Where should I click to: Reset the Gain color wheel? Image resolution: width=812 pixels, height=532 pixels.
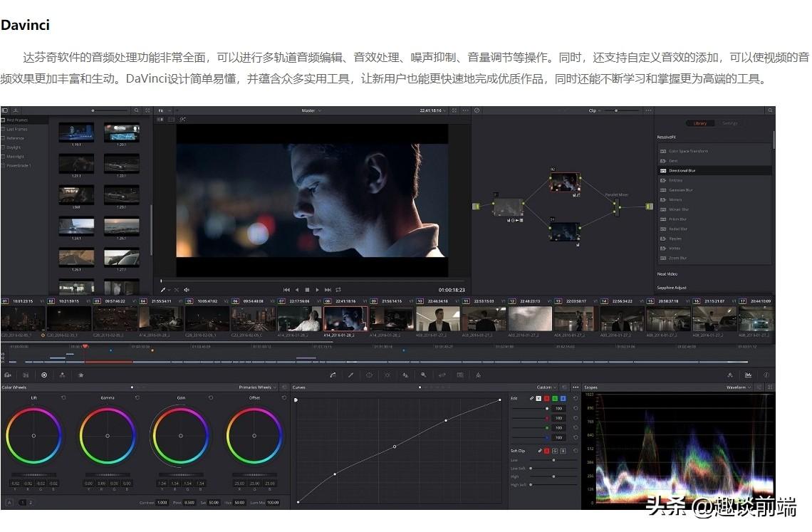[210, 398]
